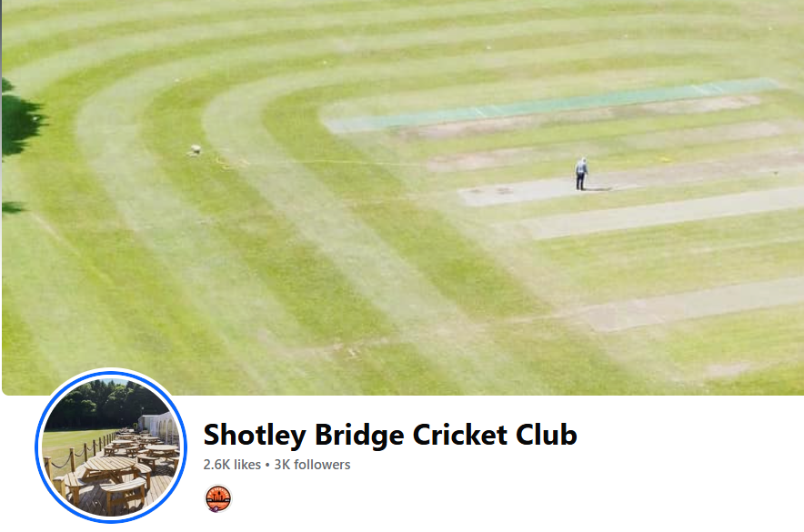Click the word Cricket in the page name
This screenshot has width=804, height=532.
tap(460, 435)
